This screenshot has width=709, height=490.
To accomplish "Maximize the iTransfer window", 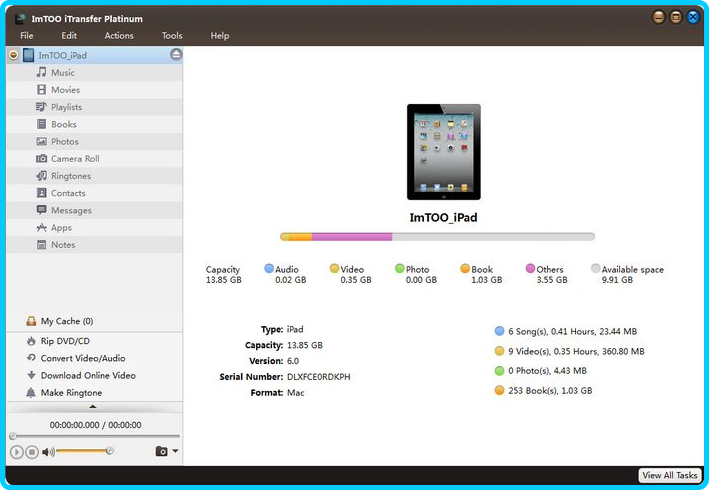I will pos(676,17).
